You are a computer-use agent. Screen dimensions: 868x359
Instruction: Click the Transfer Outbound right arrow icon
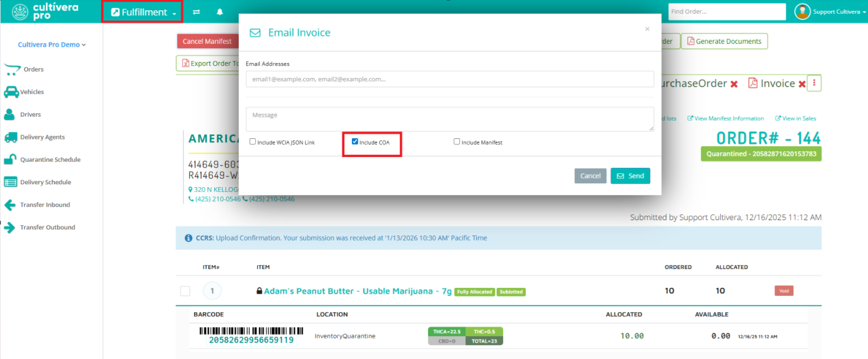click(x=9, y=228)
